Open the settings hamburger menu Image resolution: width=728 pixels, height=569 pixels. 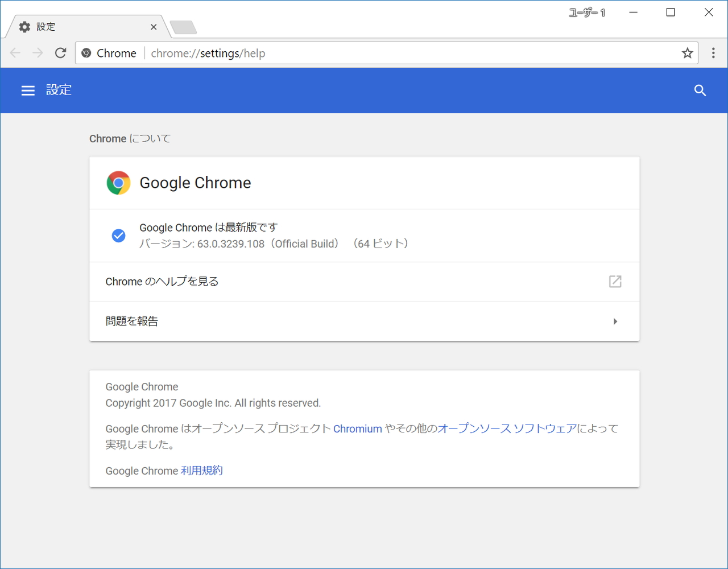pos(28,90)
